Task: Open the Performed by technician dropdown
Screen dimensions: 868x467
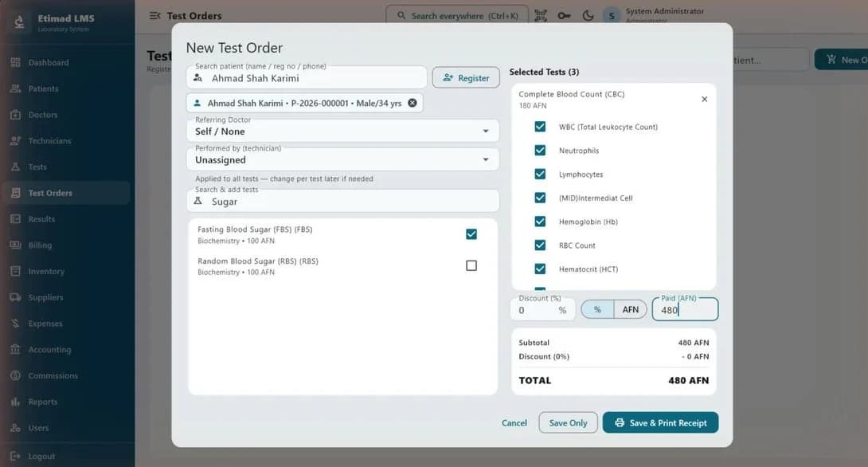Action: 342,159
